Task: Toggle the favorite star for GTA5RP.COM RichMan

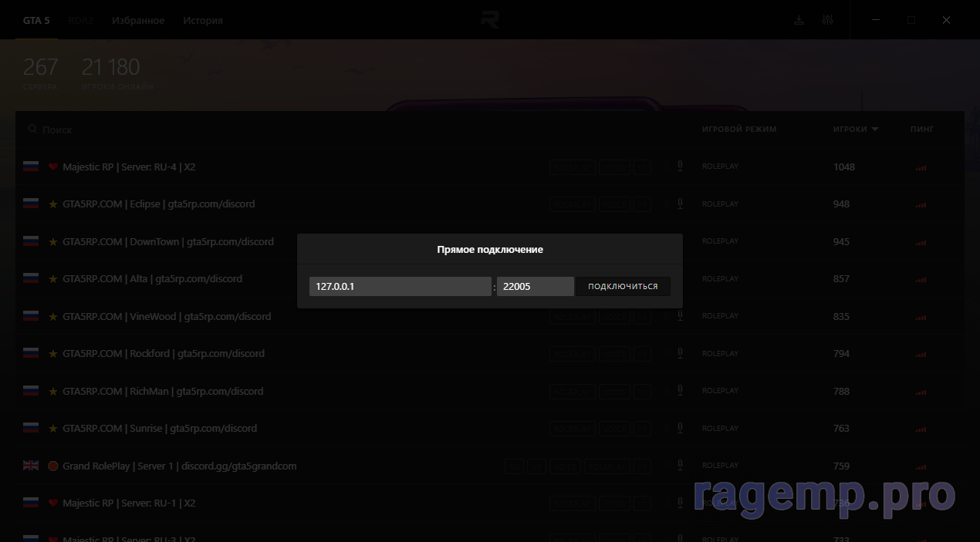Action: [x=53, y=391]
